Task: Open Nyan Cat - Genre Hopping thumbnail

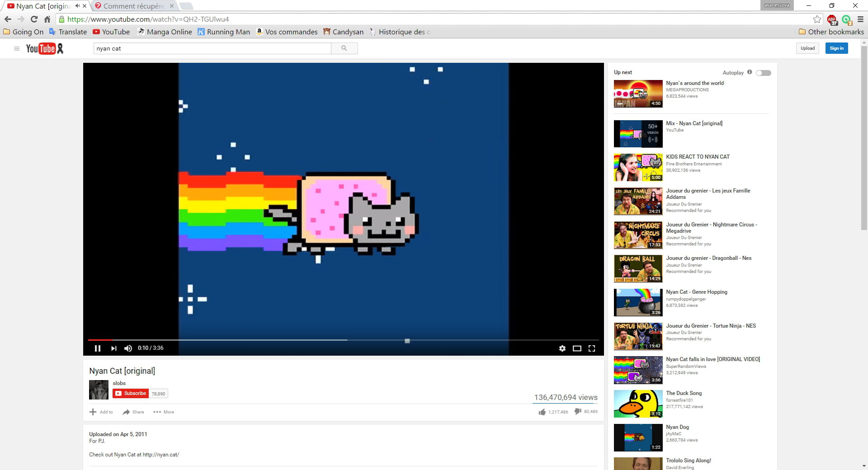Action: pos(638,302)
